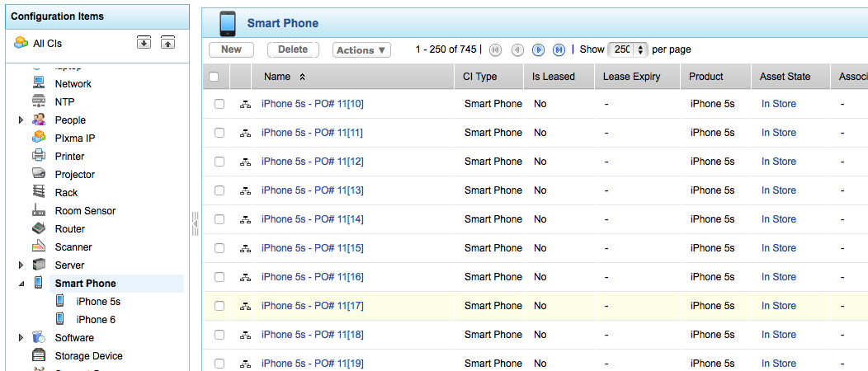Click the All CIs cubes icon
868x371 pixels.
(21, 43)
